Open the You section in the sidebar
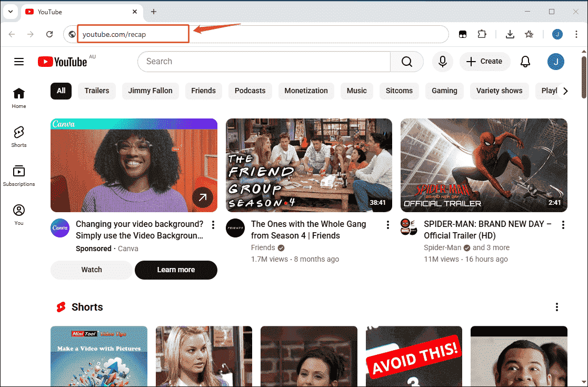The height and width of the screenshot is (387, 588). click(19, 214)
